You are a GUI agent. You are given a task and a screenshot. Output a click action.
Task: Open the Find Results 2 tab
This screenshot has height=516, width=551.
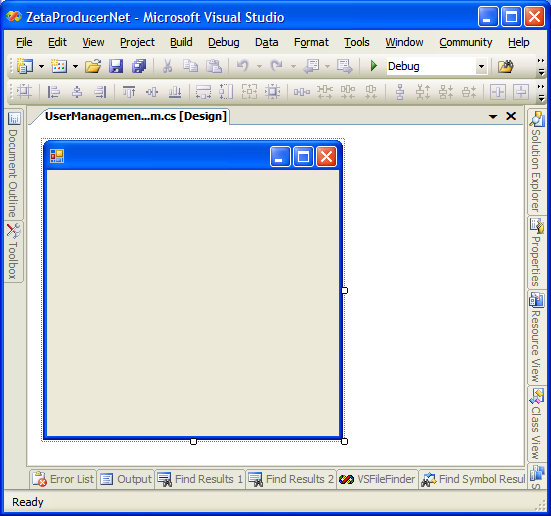point(291,479)
